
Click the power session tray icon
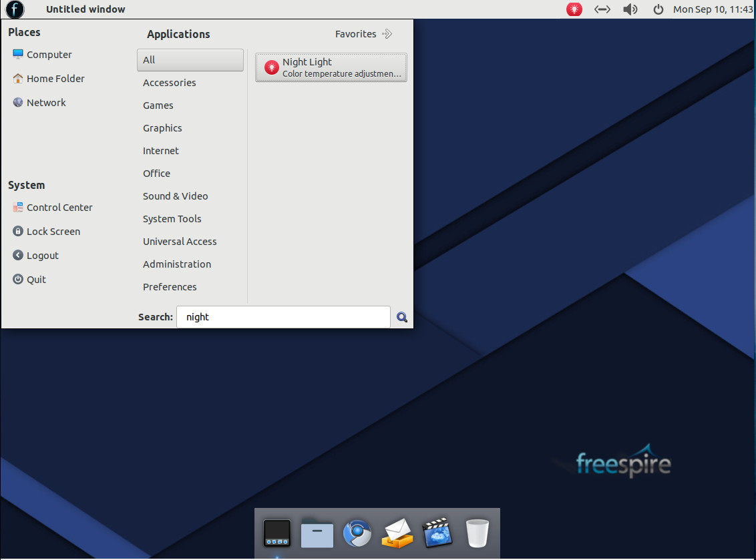point(658,9)
